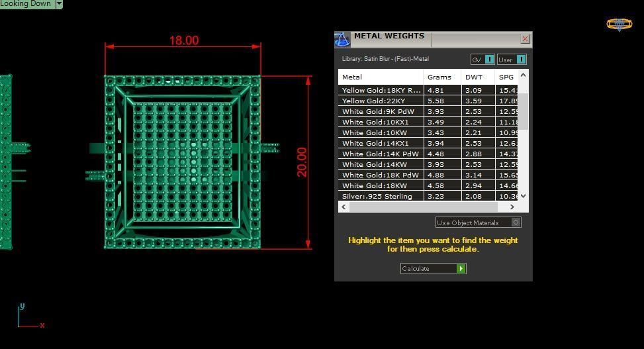Click the Metal Weights title bar

tap(434, 38)
